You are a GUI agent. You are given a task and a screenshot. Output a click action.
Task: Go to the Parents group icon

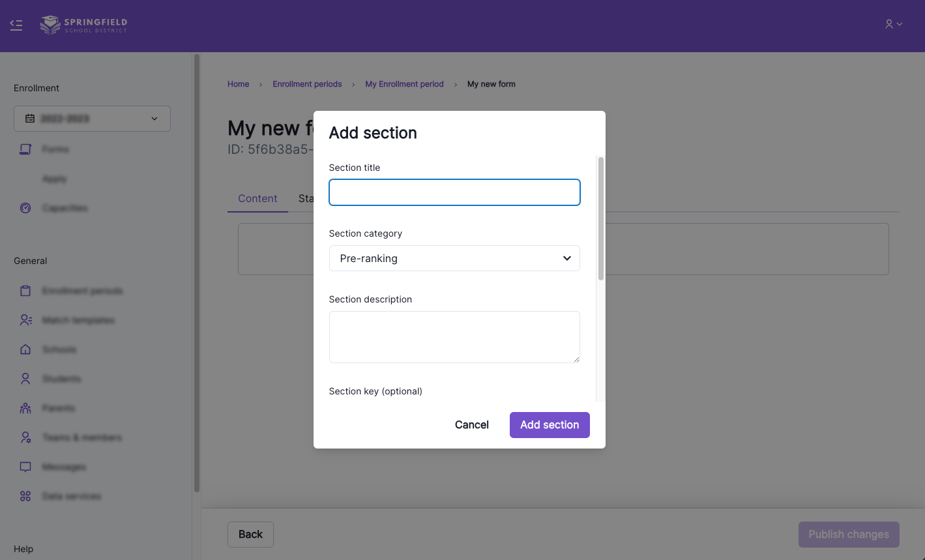pyautogui.click(x=25, y=408)
